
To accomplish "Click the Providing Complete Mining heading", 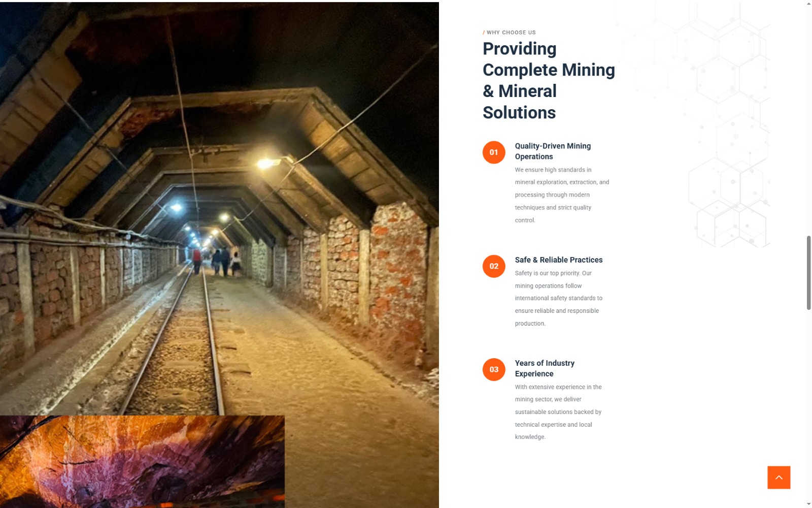I will point(549,80).
